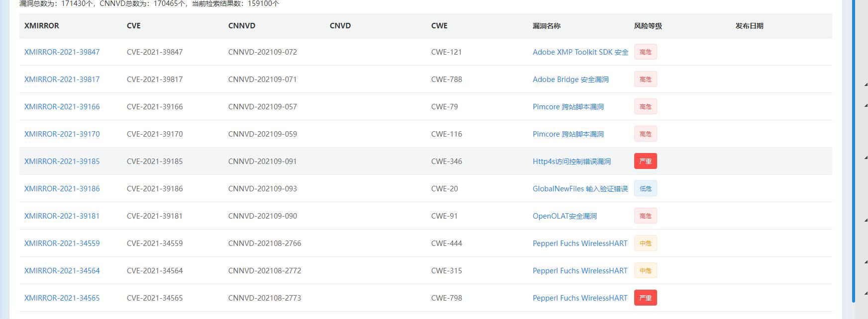
Task: Open the OpenOLAT安全漏洞 link
Action: pyautogui.click(x=565, y=216)
